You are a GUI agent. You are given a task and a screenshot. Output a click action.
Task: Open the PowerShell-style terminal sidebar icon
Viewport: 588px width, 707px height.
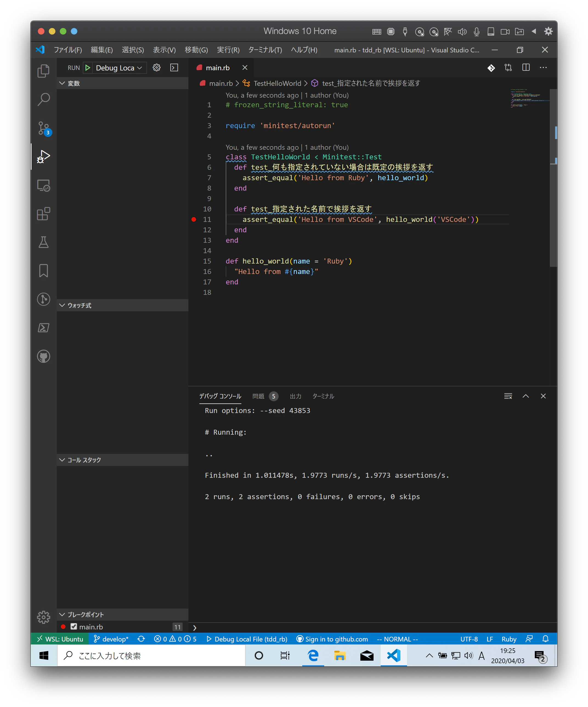click(x=43, y=327)
